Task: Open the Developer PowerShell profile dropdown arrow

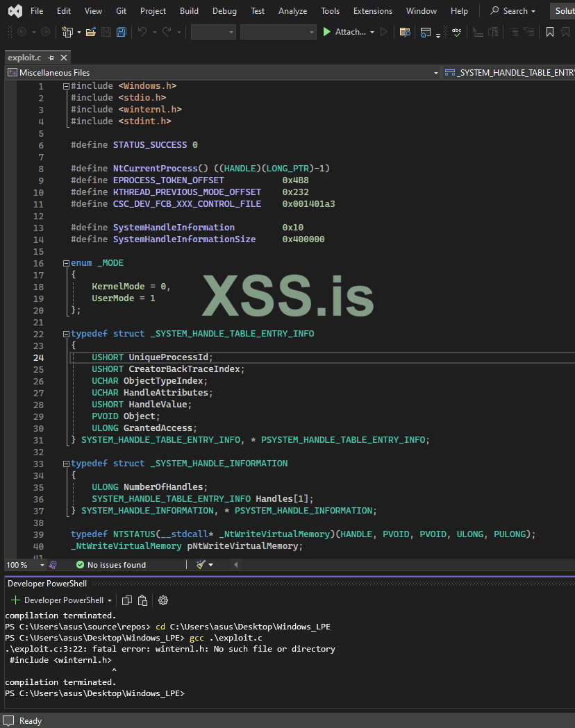Action: (110, 600)
